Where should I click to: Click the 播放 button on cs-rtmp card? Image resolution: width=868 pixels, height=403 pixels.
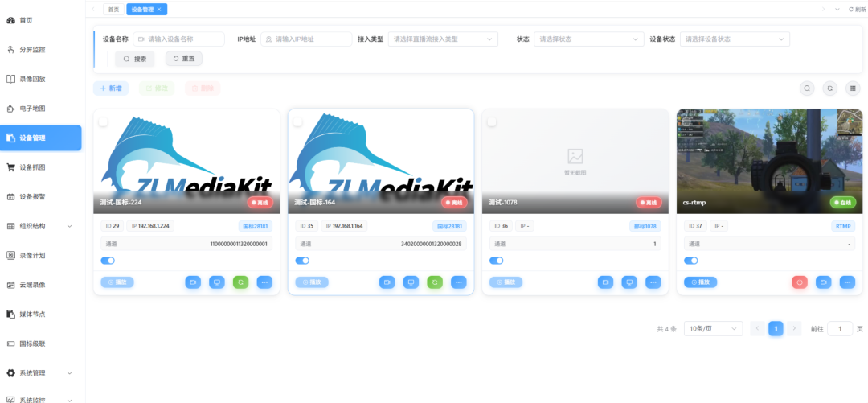pyautogui.click(x=700, y=282)
